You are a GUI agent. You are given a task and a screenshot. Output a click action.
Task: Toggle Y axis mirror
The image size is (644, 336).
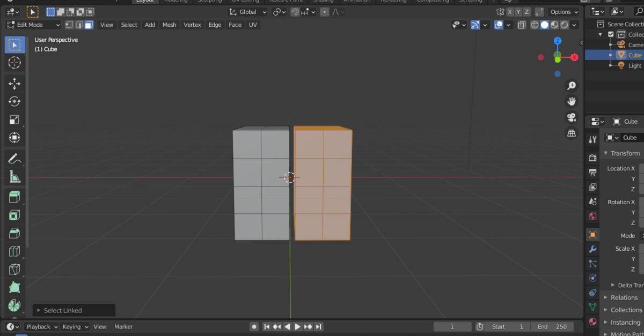pos(518,12)
